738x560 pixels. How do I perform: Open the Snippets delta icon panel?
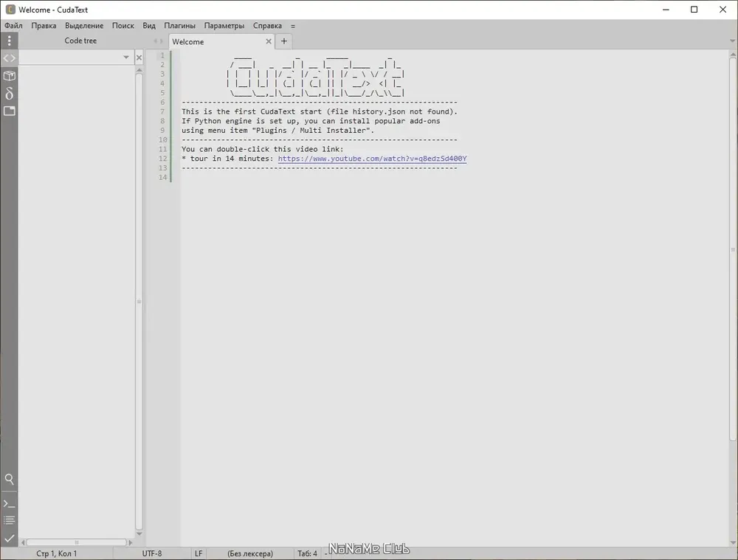9,93
